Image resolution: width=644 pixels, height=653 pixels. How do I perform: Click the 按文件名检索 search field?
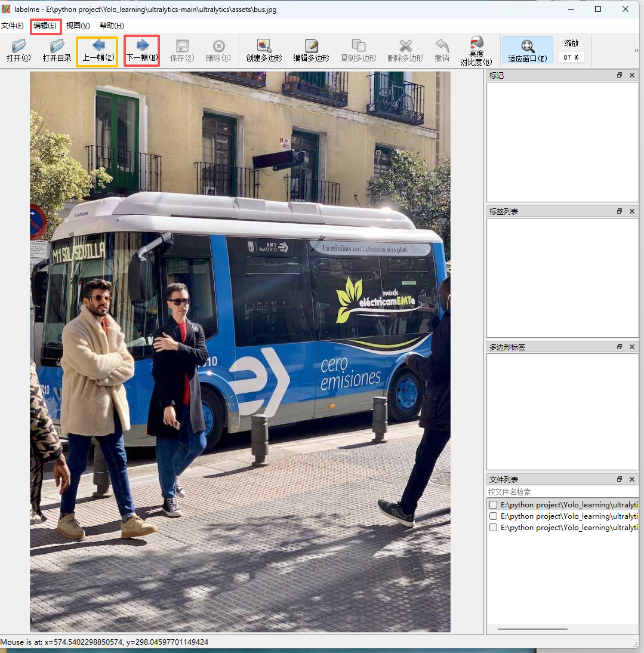(x=562, y=492)
